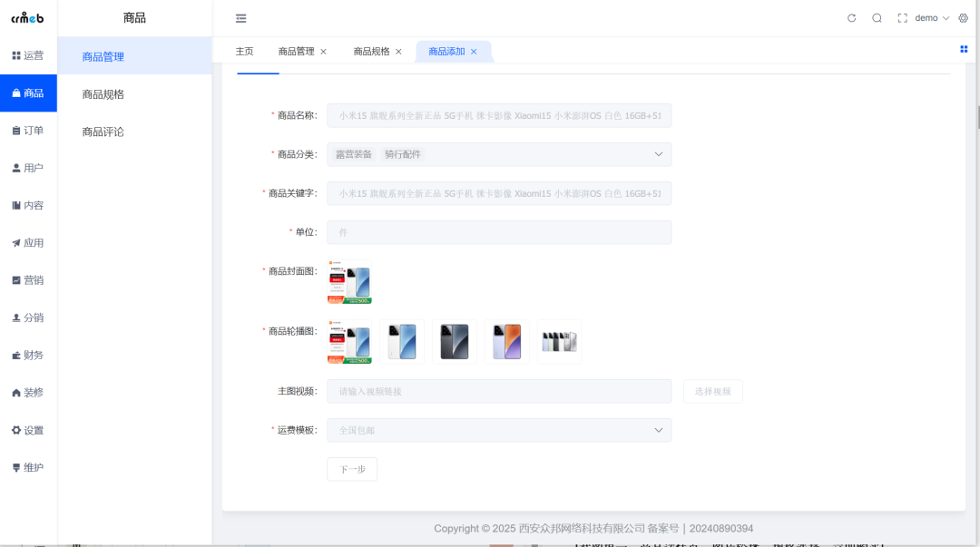Click the refresh icon in the header
This screenshot has width=980, height=547.
click(851, 18)
